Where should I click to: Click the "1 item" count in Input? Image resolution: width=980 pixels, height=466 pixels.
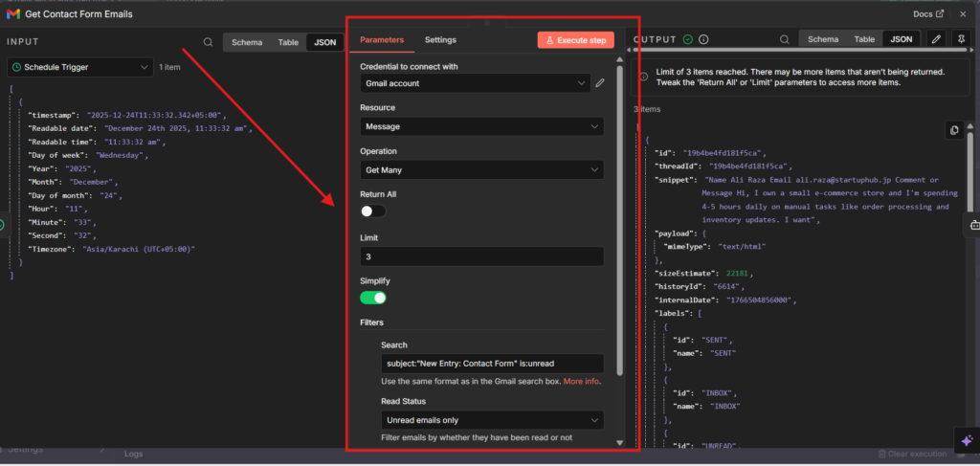click(169, 67)
